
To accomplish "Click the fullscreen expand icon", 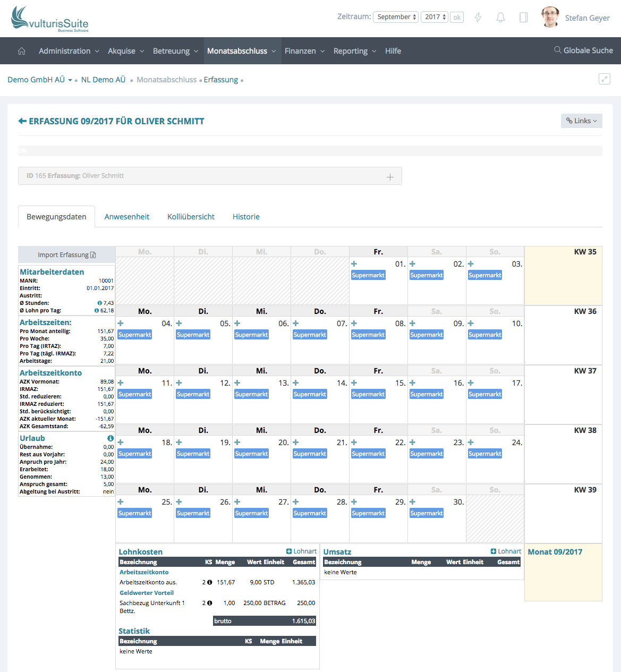I will coord(604,79).
